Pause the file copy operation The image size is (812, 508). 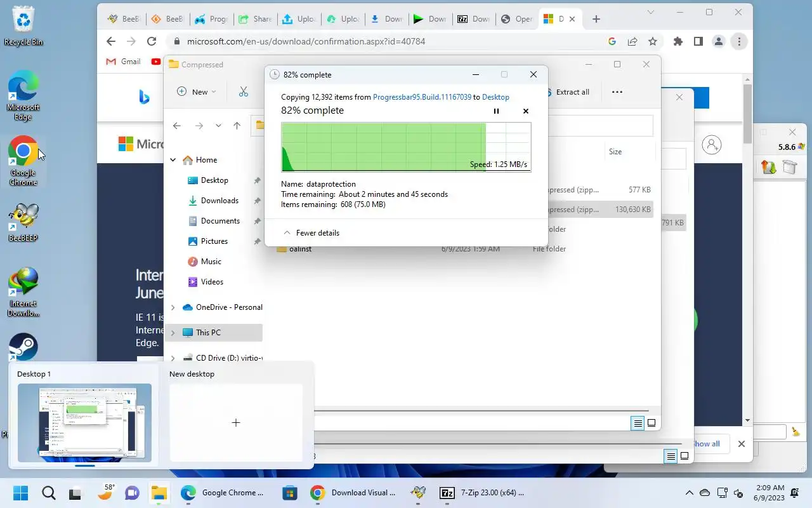point(496,111)
